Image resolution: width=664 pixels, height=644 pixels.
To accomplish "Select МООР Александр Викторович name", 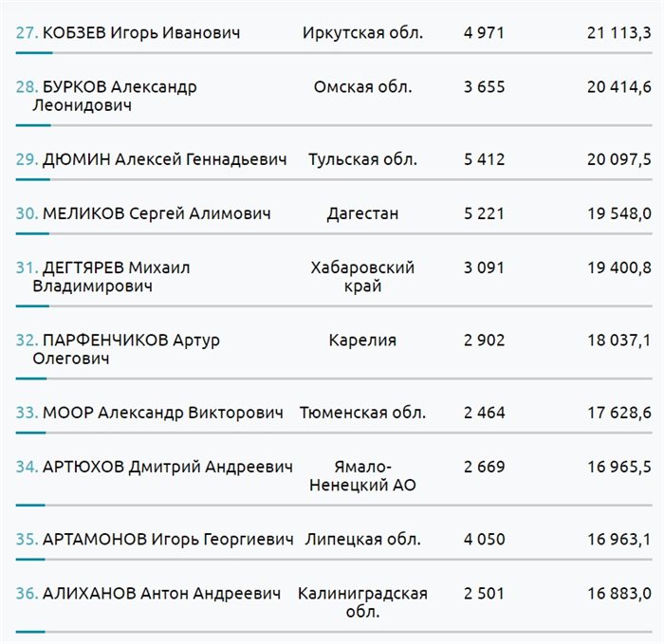I will coord(163,413).
